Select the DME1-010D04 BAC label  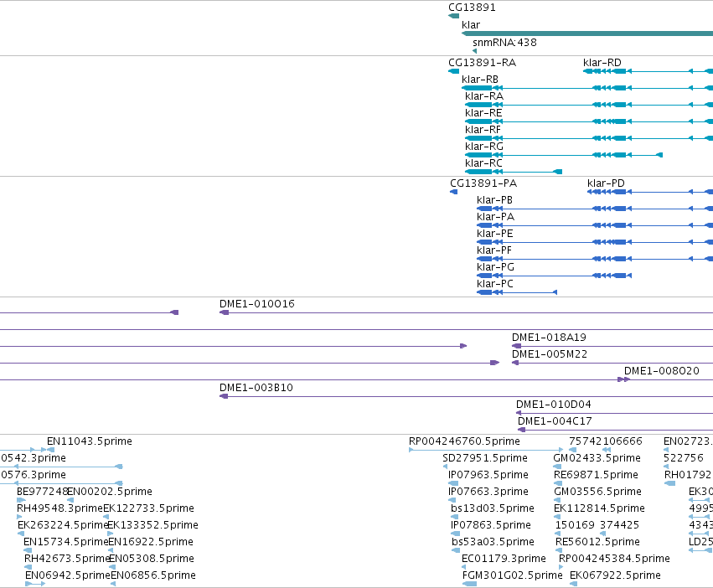(554, 405)
